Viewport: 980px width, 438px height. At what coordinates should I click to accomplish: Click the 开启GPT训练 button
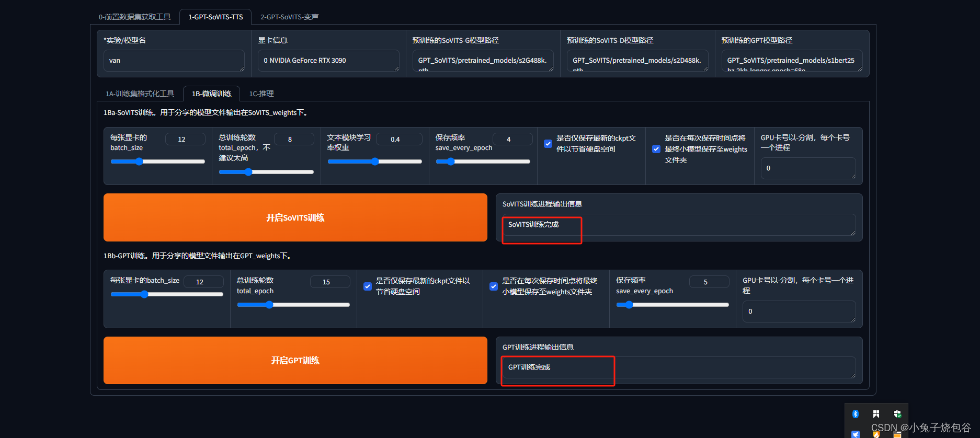click(x=295, y=360)
